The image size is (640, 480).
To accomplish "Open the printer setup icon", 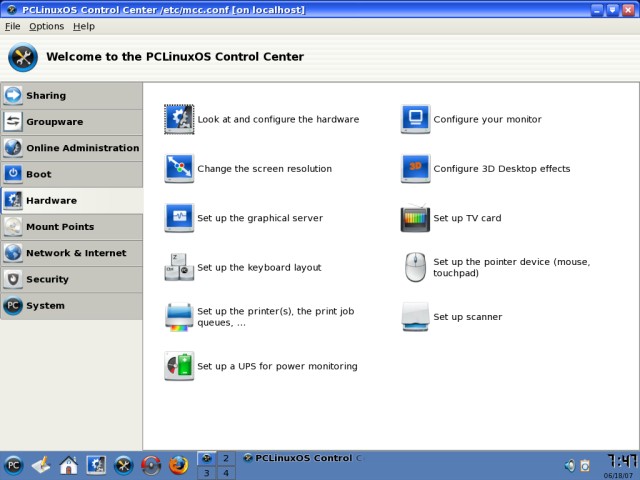I will point(179,317).
